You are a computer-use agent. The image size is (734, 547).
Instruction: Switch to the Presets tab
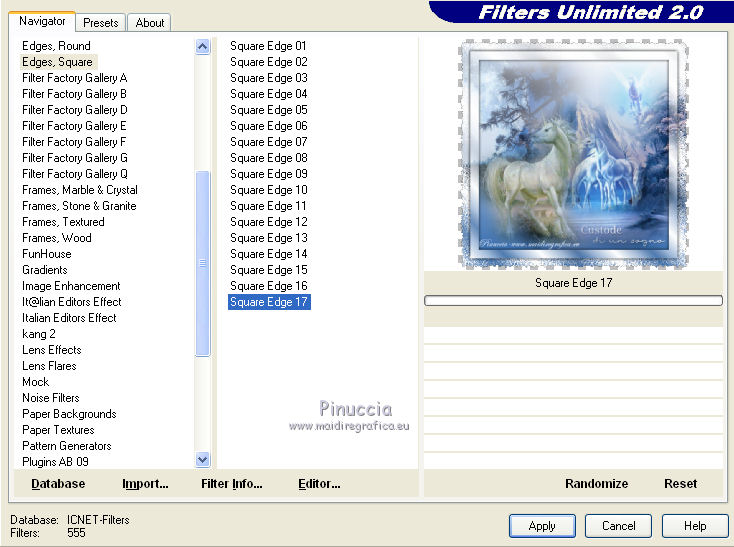(x=100, y=22)
